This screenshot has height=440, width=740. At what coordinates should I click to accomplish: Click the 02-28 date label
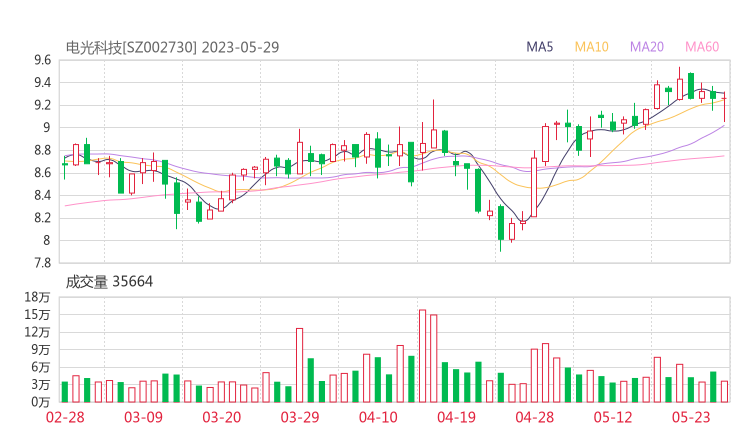pyautogui.click(x=65, y=417)
